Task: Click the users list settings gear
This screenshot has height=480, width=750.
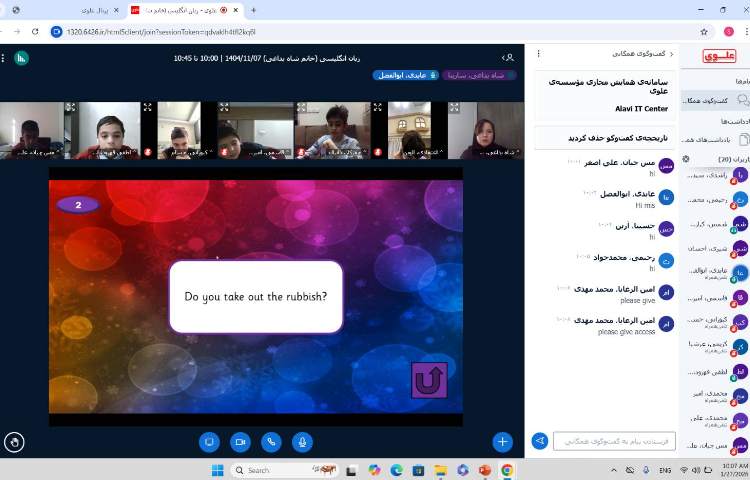Action: (686, 159)
